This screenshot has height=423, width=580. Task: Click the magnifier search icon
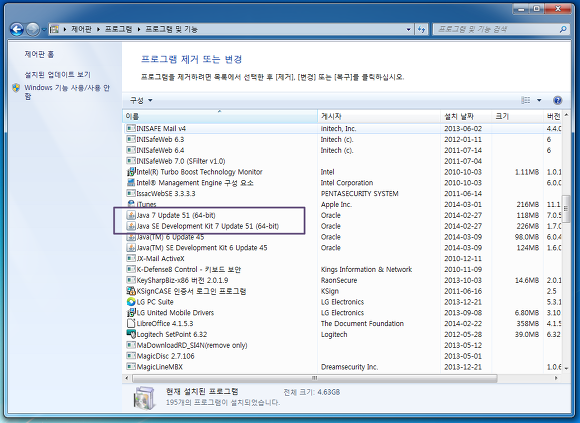(x=563, y=29)
